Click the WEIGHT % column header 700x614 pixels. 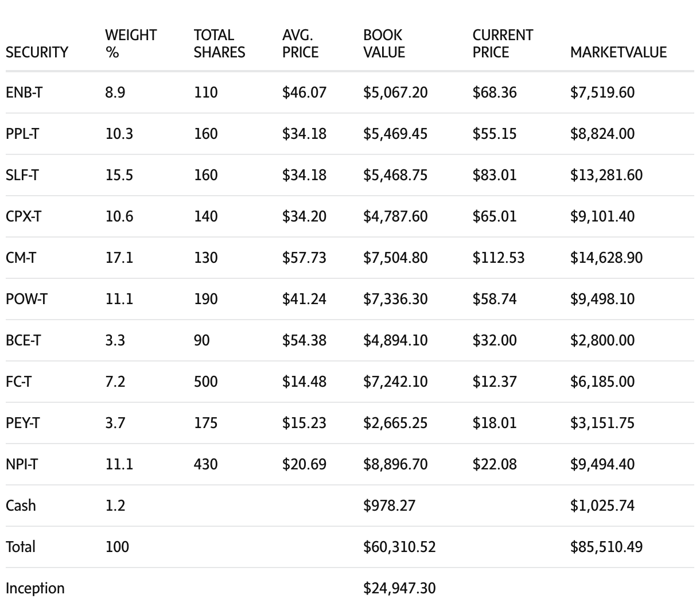131,44
